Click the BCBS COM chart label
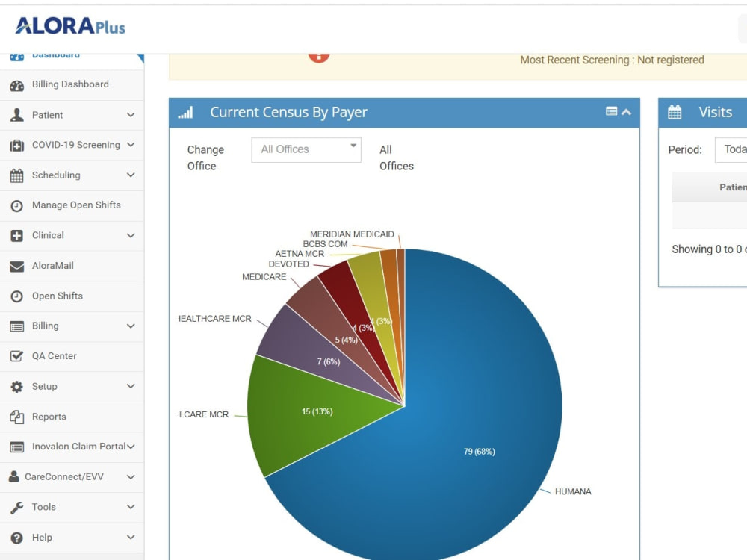Image resolution: width=747 pixels, height=560 pixels. point(326,244)
